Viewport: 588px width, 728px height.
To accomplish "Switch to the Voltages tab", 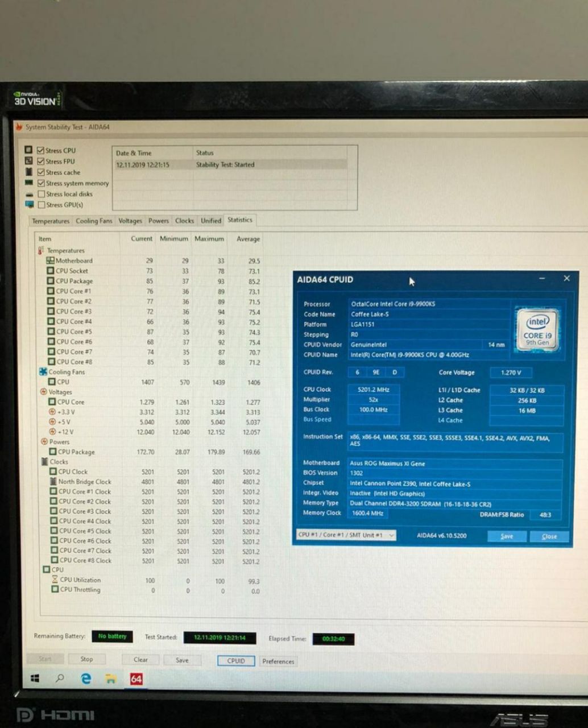I will 130,221.
